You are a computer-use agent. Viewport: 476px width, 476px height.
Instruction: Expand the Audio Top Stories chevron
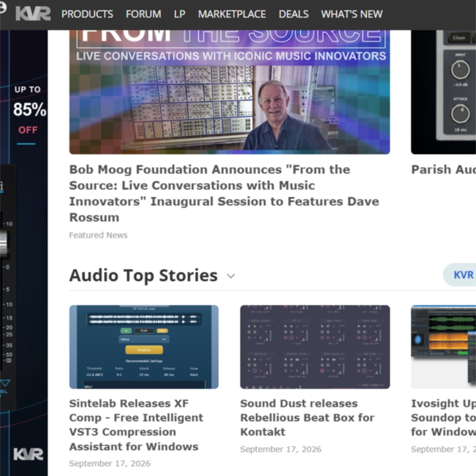click(x=231, y=276)
